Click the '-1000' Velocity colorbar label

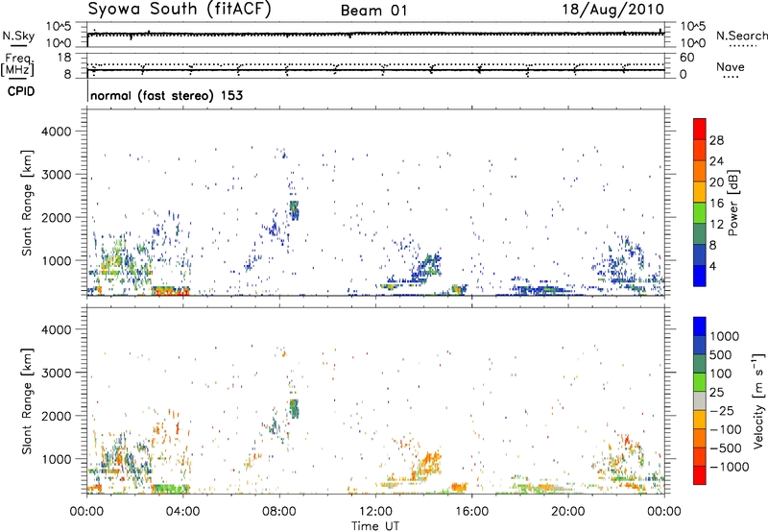click(x=729, y=467)
